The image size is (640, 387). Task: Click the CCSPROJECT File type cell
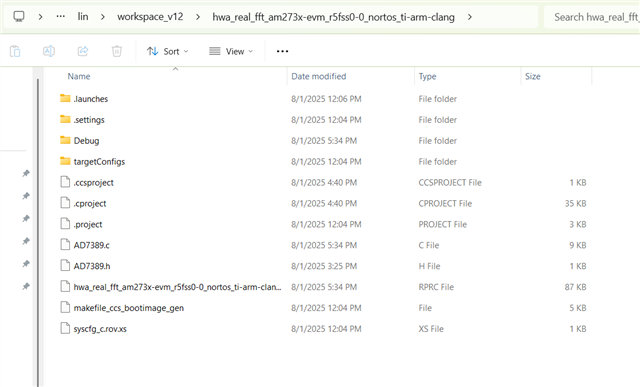pos(450,182)
